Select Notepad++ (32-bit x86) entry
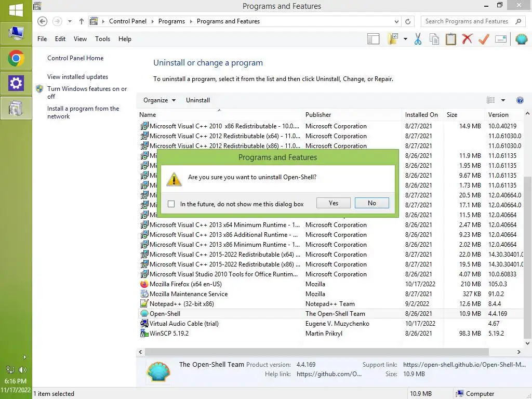 point(331,303)
